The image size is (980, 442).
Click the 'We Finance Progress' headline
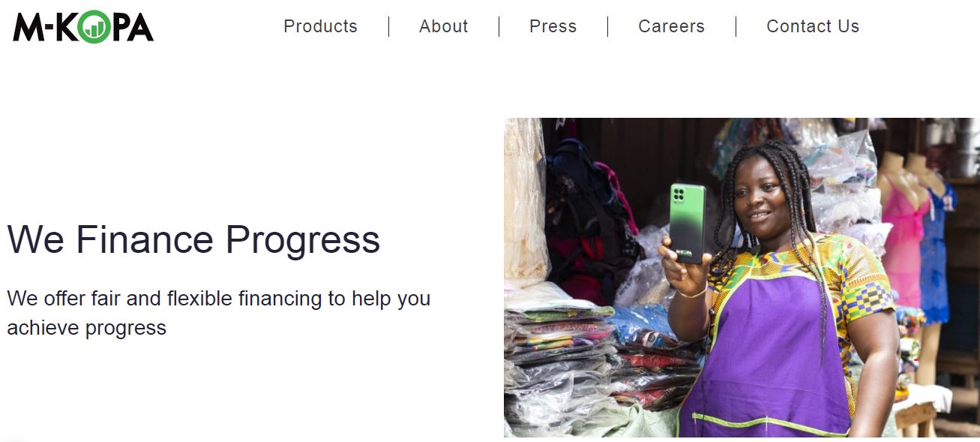(x=193, y=240)
